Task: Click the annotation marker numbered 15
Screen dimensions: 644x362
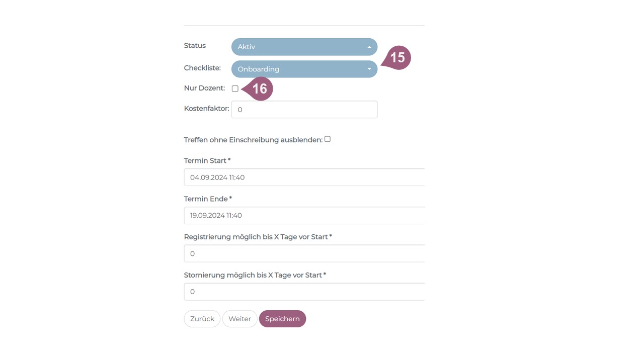Action: pos(397,58)
